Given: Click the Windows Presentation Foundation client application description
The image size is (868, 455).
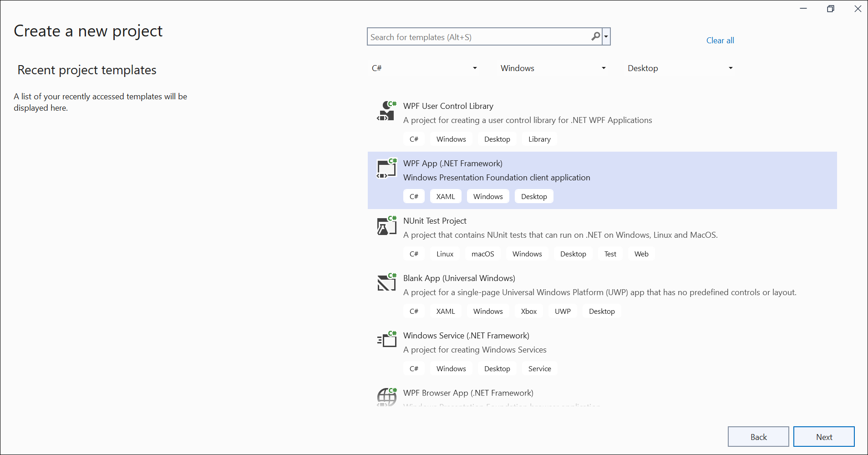Looking at the screenshot, I should point(497,178).
